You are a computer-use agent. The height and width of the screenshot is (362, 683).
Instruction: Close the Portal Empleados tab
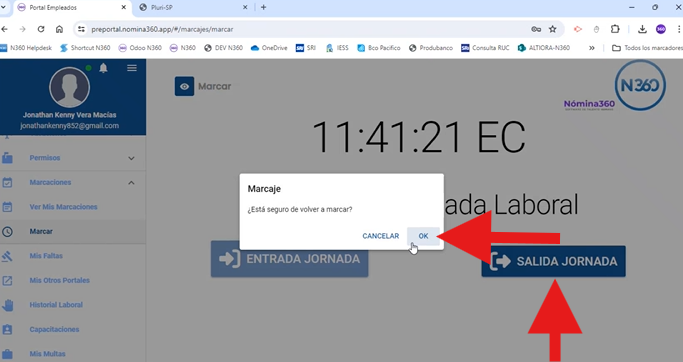(124, 7)
